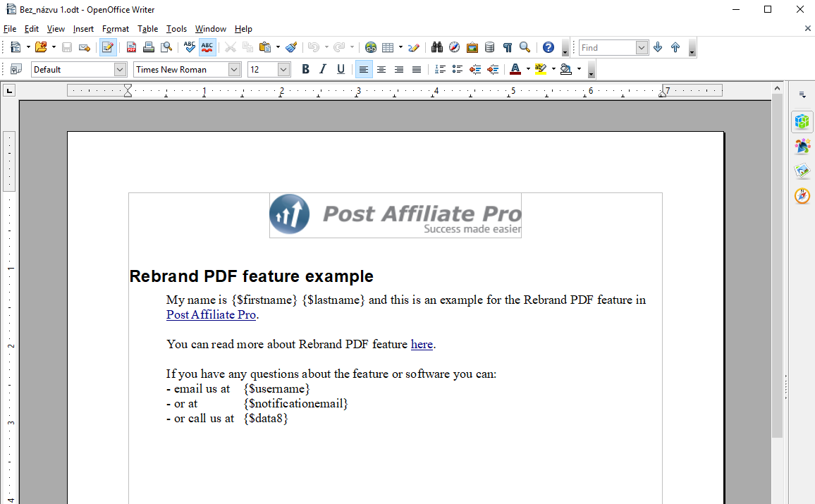Open the Gallery icon in the sidebar
This screenshot has height=504, width=815.
click(802, 171)
